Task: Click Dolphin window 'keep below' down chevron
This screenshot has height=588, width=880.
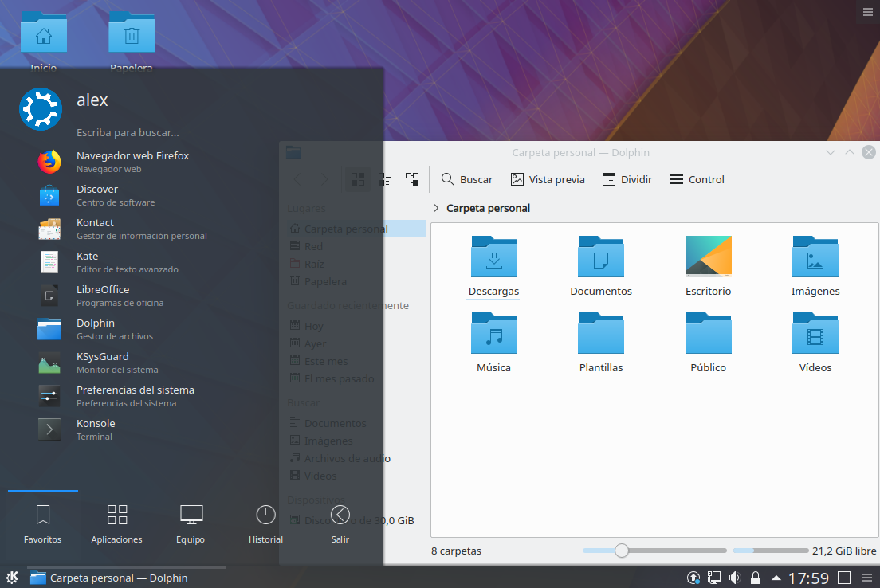Action: point(831,153)
